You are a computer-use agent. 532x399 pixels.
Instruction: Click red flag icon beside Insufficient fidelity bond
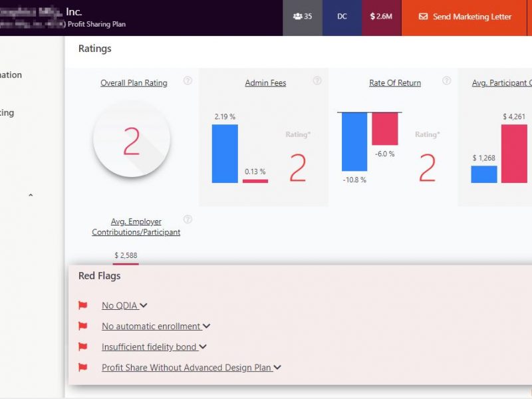(x=83, y=347)
